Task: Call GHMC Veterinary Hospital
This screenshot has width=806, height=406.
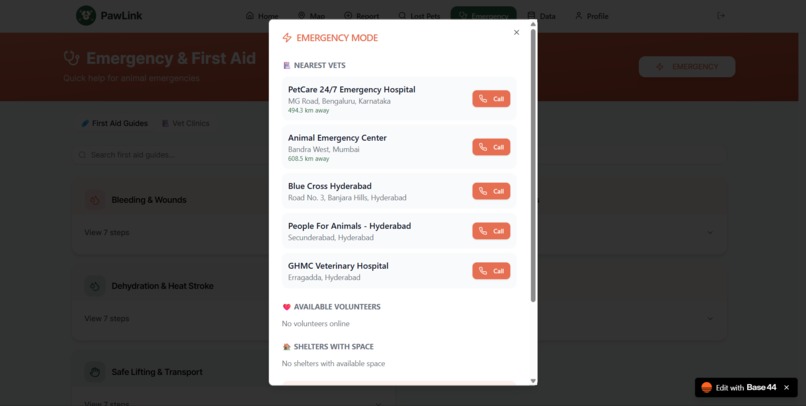Action: click(x=491, y=271)
